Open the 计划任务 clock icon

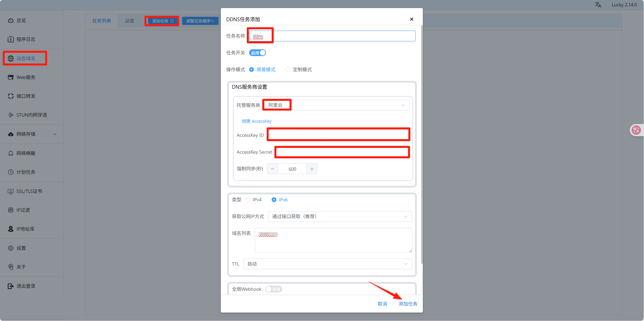pos(11,172)
